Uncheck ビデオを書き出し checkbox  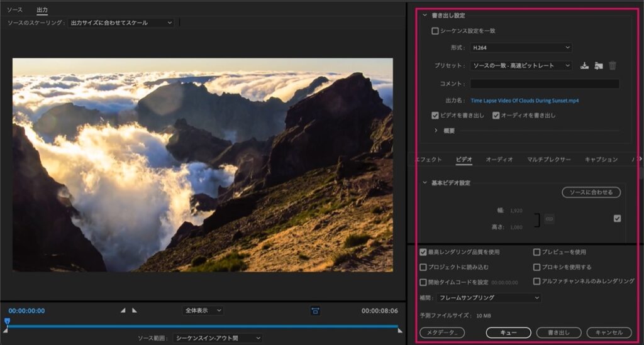click(435, 115)
